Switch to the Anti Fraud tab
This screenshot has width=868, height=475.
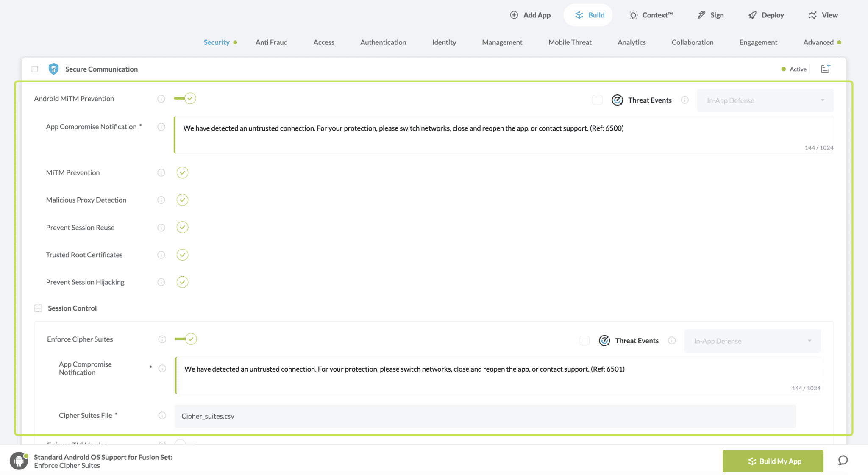(271, 42)
